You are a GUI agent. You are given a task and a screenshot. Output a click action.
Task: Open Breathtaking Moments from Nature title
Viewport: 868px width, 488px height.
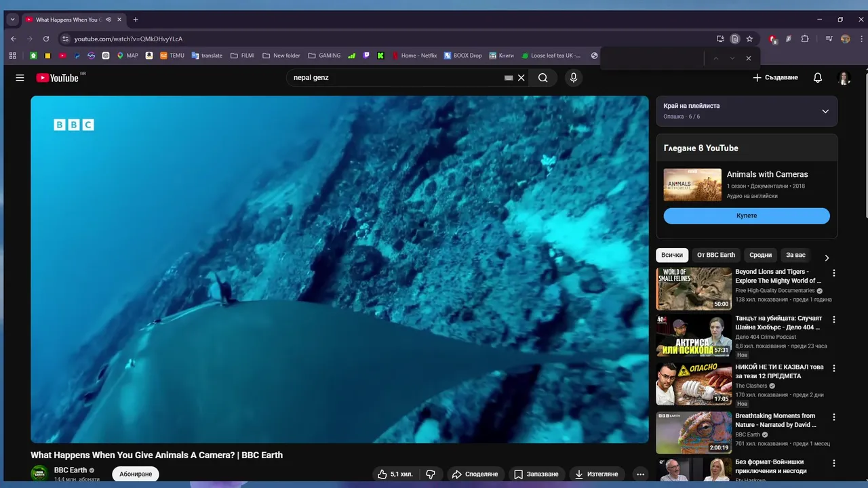click(x=776, y=420)
